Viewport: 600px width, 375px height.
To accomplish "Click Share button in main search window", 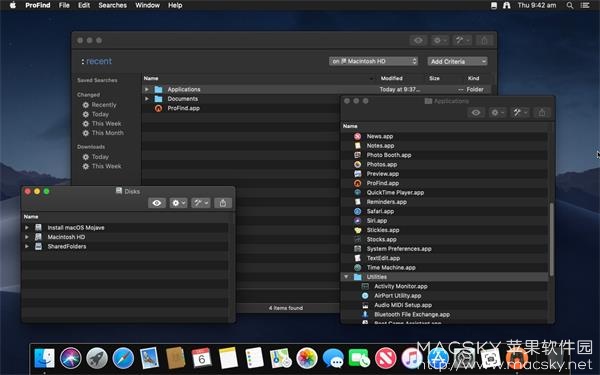I will 484,40.
